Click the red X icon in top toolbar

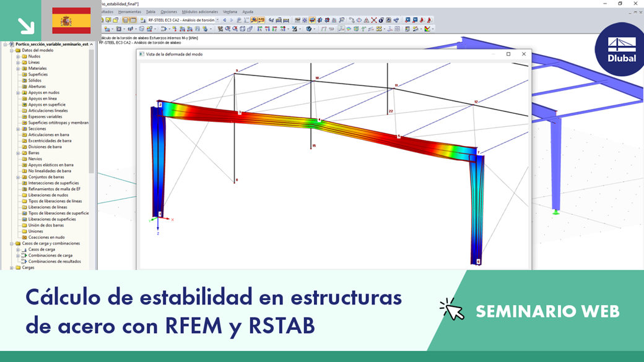click(374, 20)
